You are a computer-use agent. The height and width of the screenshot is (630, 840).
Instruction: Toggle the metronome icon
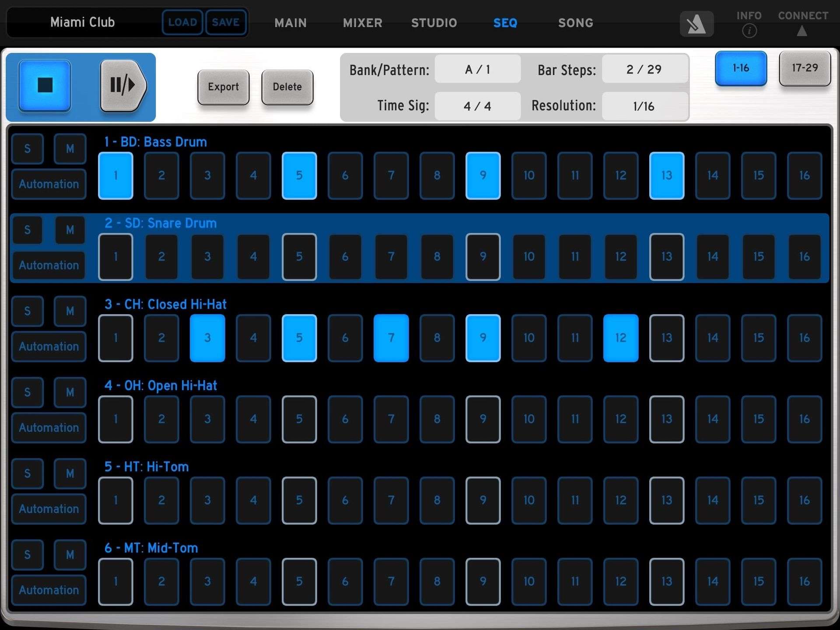(x=696, y=24)
